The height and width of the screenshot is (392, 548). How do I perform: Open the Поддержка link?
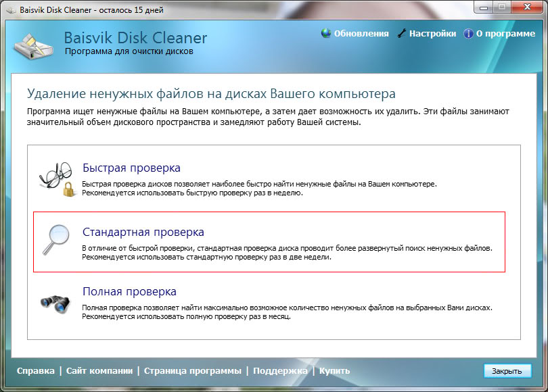280,370
